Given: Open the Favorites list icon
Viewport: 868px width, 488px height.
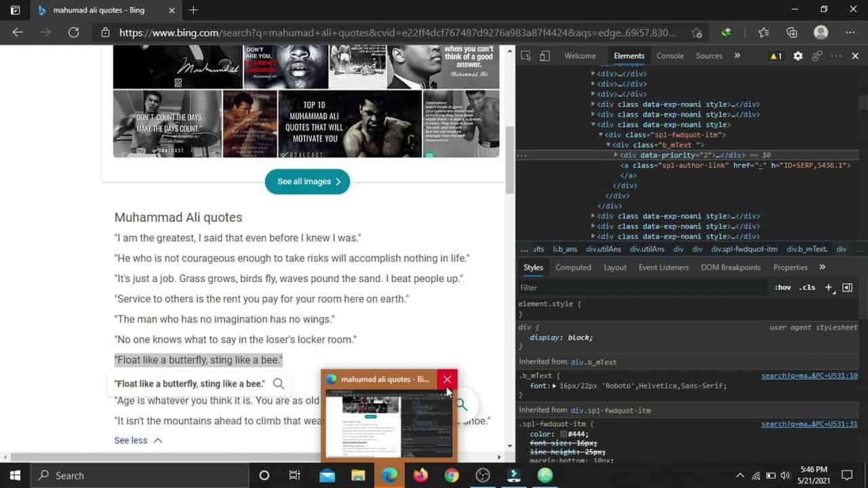Looking at the screenshot, I should pyautogui.click(x=764, y=33).
